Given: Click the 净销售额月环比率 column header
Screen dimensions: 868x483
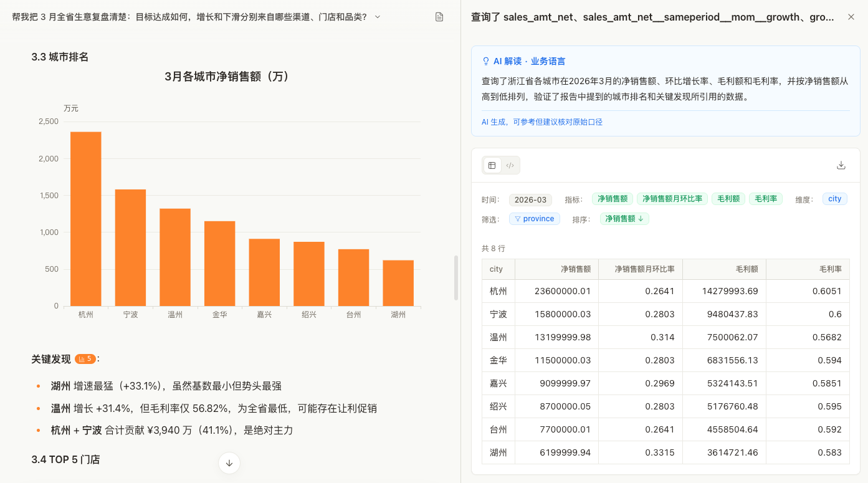Looking at the screenshot, I should [x=641, y=269].
